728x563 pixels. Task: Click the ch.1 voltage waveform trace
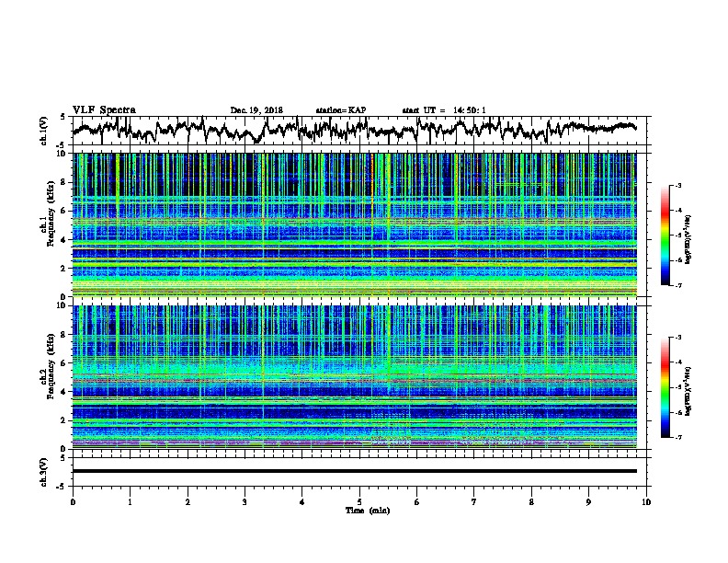tap(355, 131)
